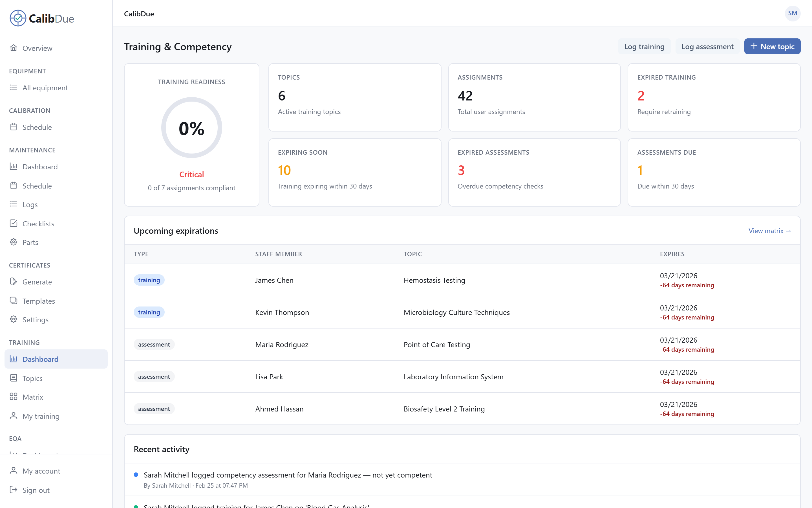The height and width of the screenshot is (508, 812).
Task: Open Topics under Training
Action: coord(56,378)
